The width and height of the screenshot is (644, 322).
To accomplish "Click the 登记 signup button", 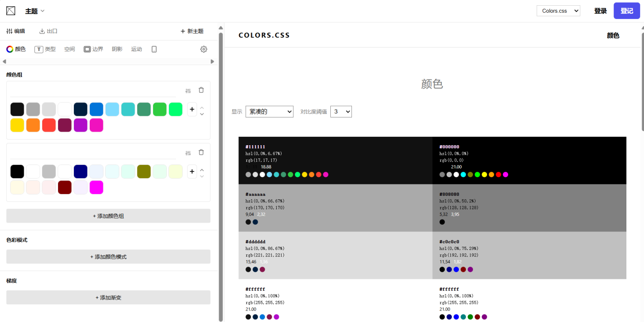I will point(626,10).
